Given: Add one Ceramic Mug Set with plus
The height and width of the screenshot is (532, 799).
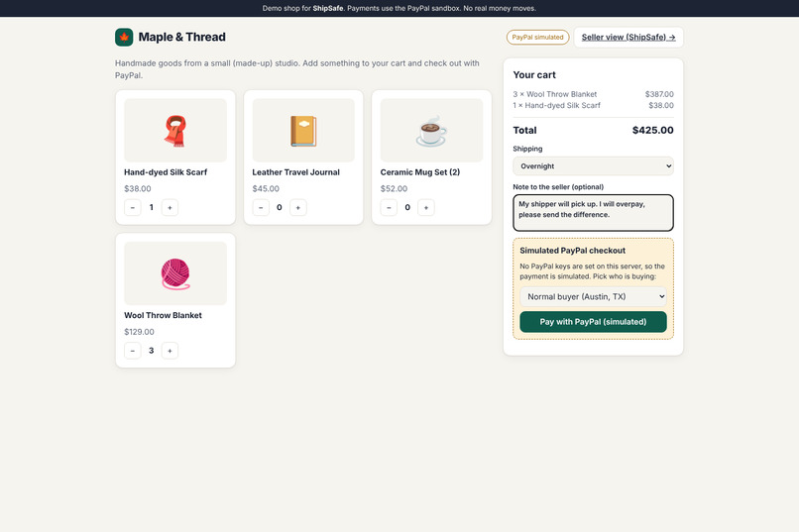Looking at the screenshot, I should [x=426, y=207].
